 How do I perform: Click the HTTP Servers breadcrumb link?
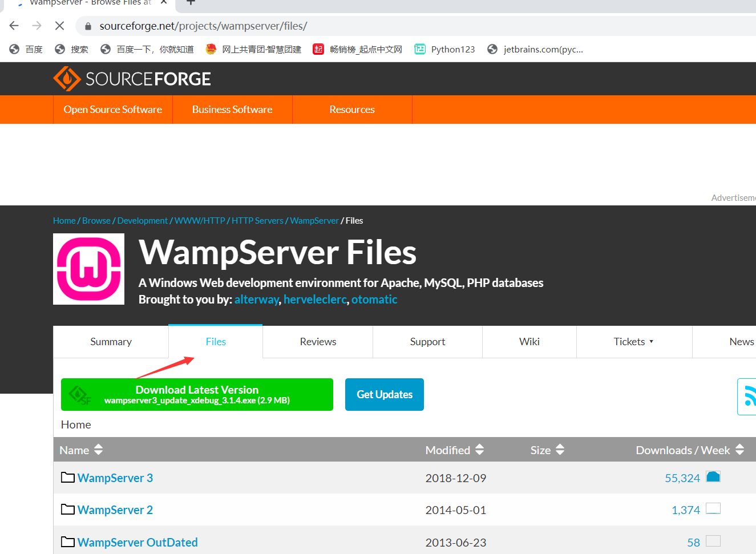coord(257,221)
